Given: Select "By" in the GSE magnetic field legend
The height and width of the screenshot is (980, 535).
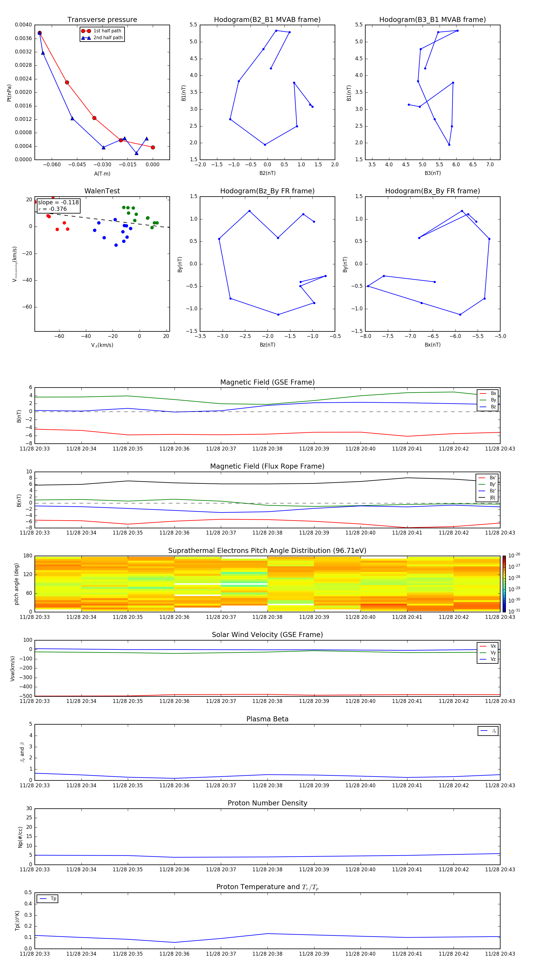Looking at the screenshot, I should tap(493, 400).
